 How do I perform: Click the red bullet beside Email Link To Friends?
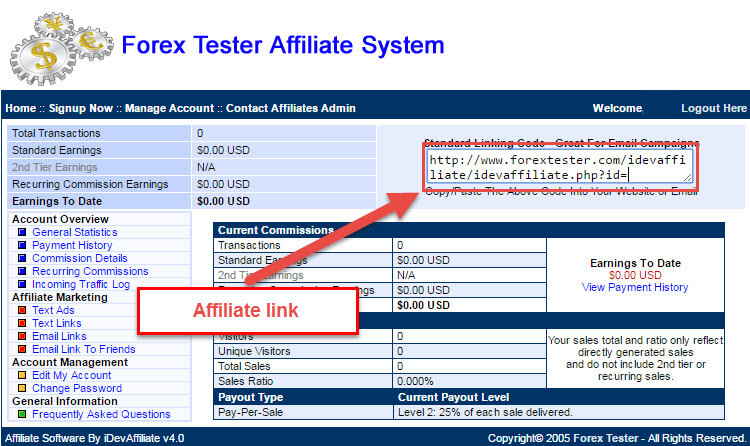pos(22,349)
